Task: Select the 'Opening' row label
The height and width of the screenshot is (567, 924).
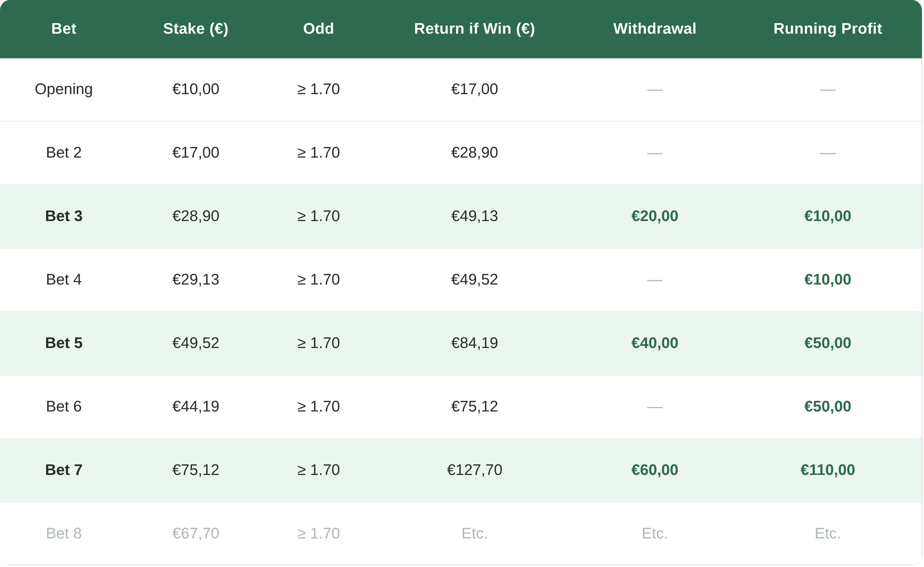Action: pyautogui.click(x=64, y=89)
